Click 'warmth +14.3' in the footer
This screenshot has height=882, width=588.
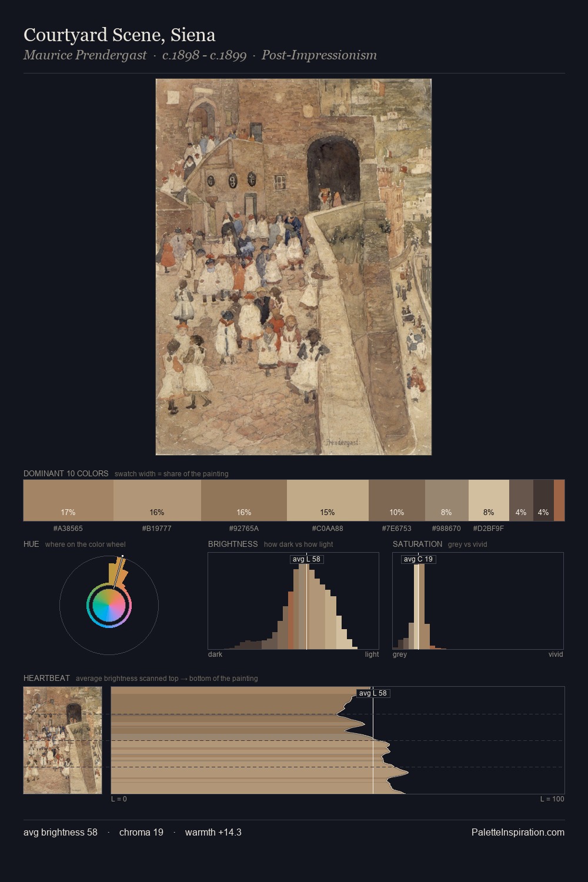(213, 832)
